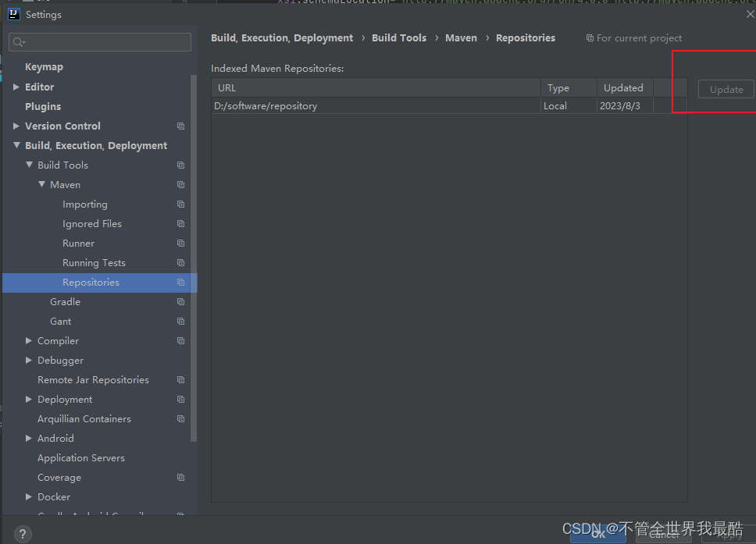Collapse the Build Tools node
756x544 pixels.
point(29,165)
